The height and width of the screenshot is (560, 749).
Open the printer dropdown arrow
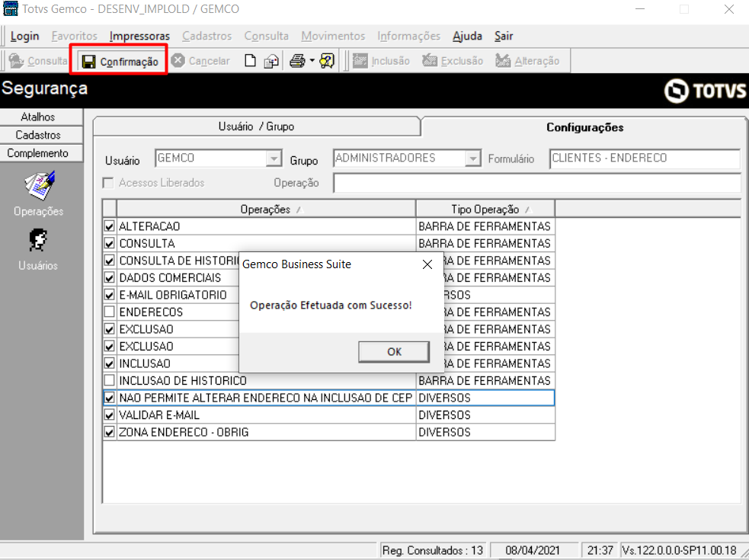point(312,61)
